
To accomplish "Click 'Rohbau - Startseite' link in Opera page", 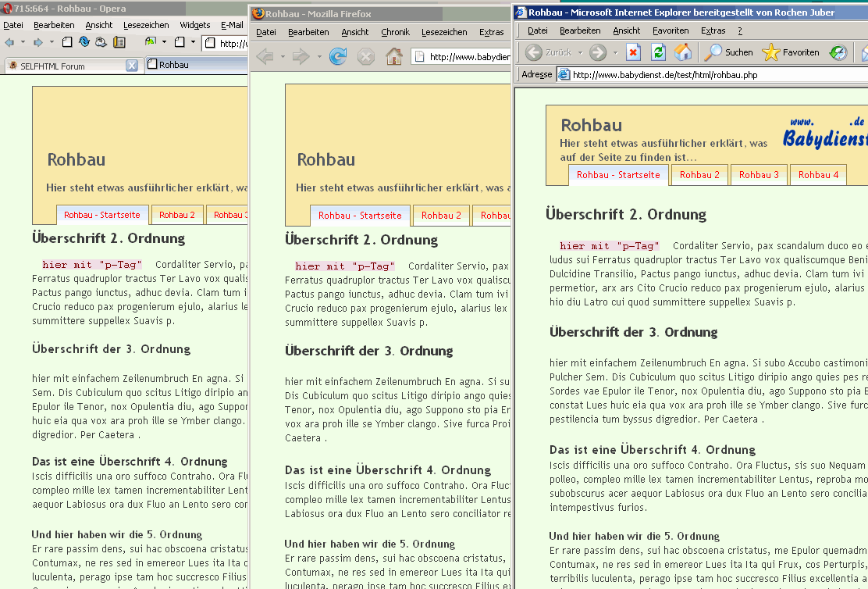I will [x=101, y=215].
